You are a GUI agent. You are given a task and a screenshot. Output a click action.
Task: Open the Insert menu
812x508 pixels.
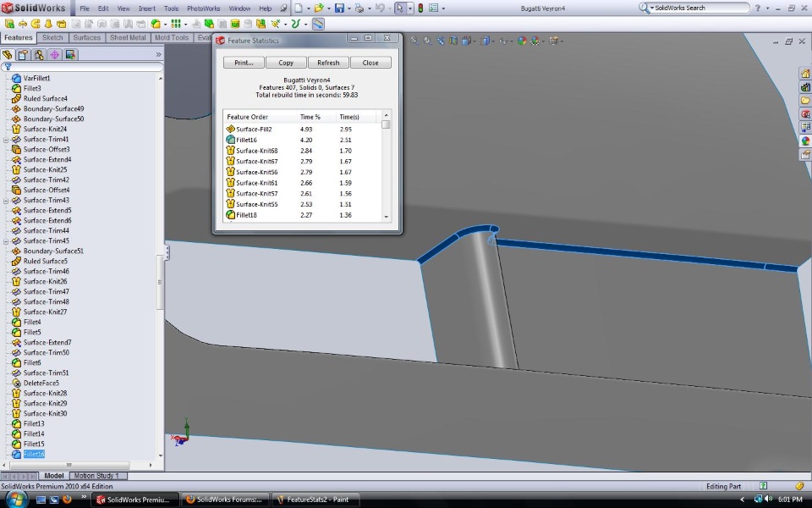146,8
